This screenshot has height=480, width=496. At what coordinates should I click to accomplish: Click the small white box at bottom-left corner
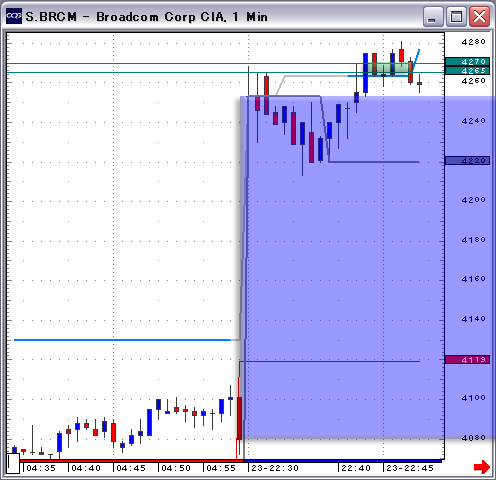point(13,463)
